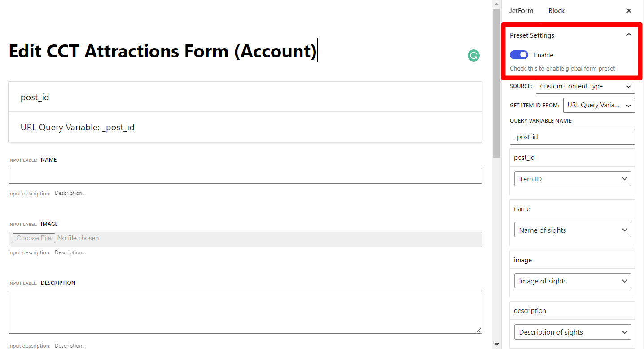Close the settings sidebar panel
Viewport: 644px width, 349px height.
[x=629, y=11]
